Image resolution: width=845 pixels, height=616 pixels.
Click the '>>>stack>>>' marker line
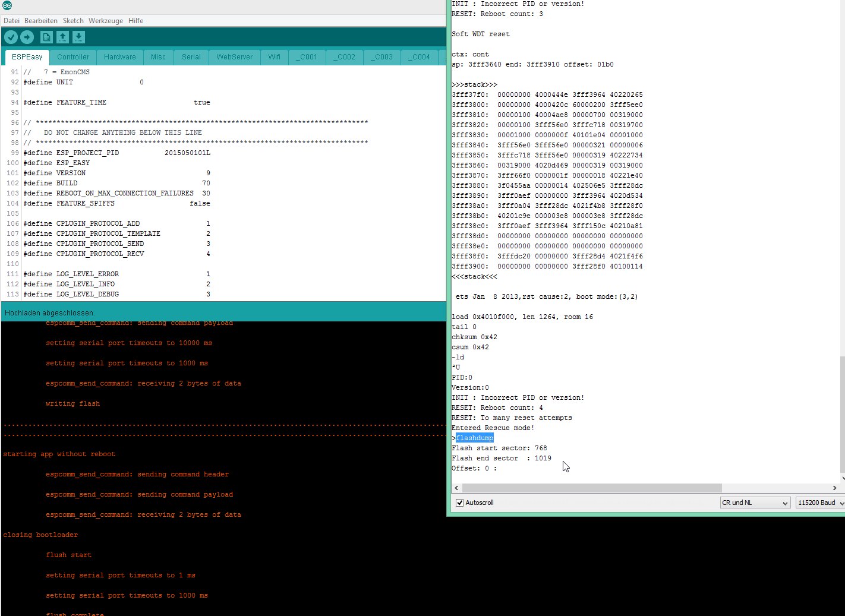click(474, 84)
